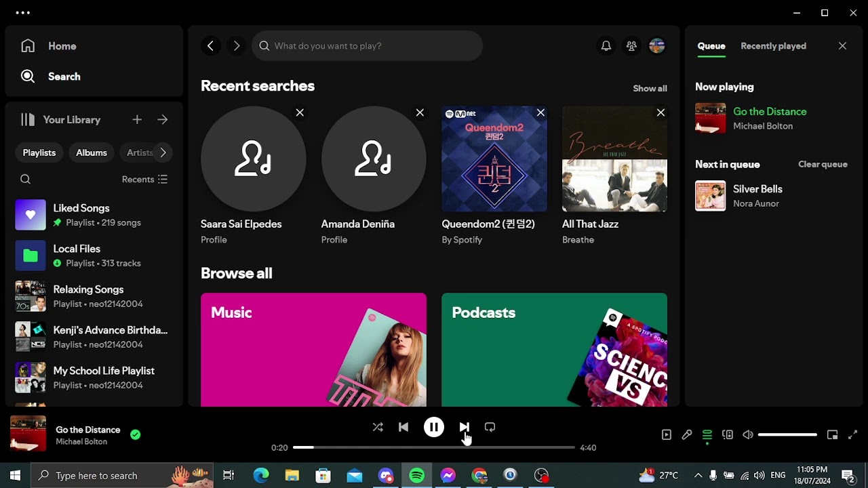Viewport: 868px width, 488px height.
Task: Open Local Files playlist
Action: click(x=93, y=256)
